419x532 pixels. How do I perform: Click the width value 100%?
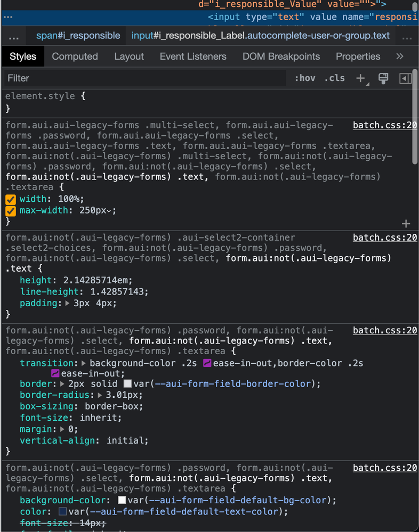point(69,199)
